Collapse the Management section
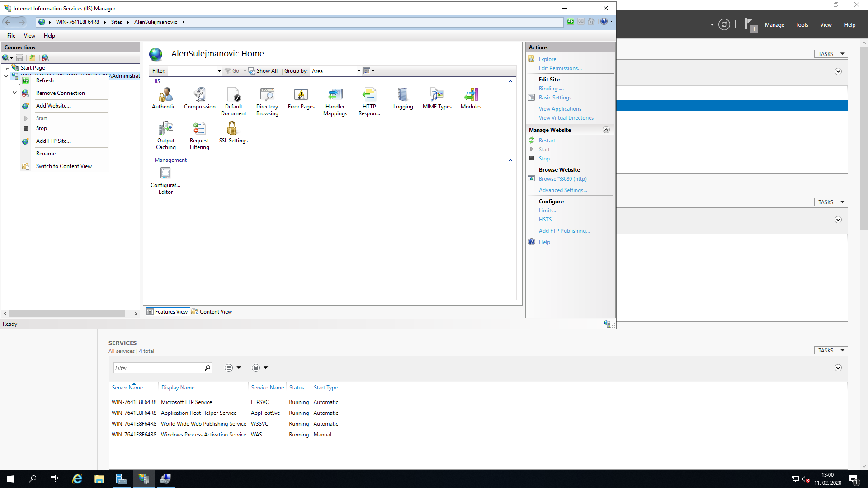Screen dimensions: 868x488 click(510, 160)
